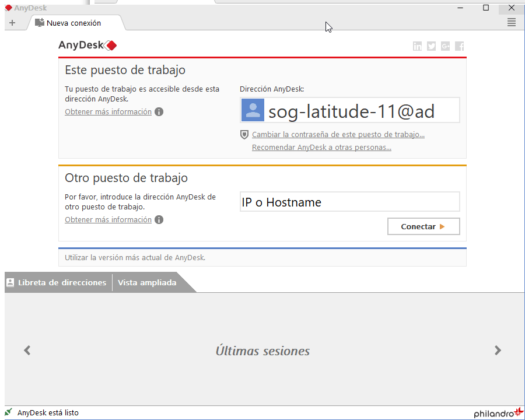Select the sog-latitude-11@ad address field
This screenshot has width=525, height=420.
(350, 110)
